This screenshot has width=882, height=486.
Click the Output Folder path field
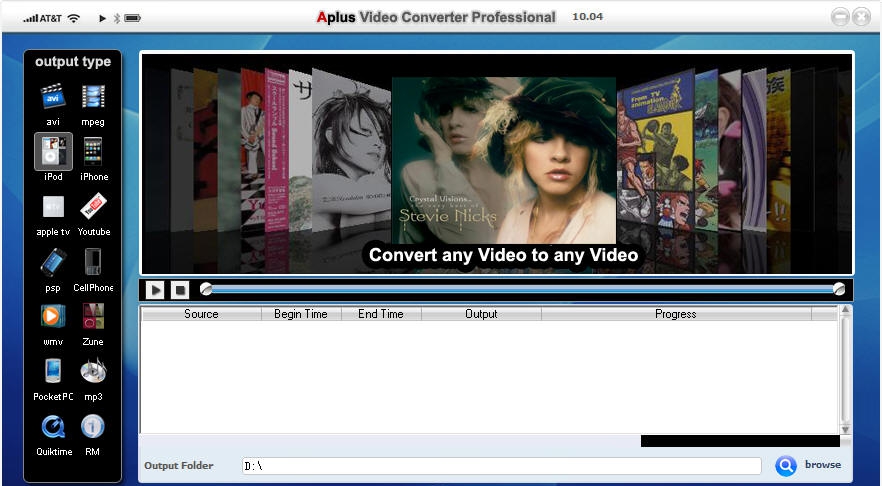(x=502, y=466)
